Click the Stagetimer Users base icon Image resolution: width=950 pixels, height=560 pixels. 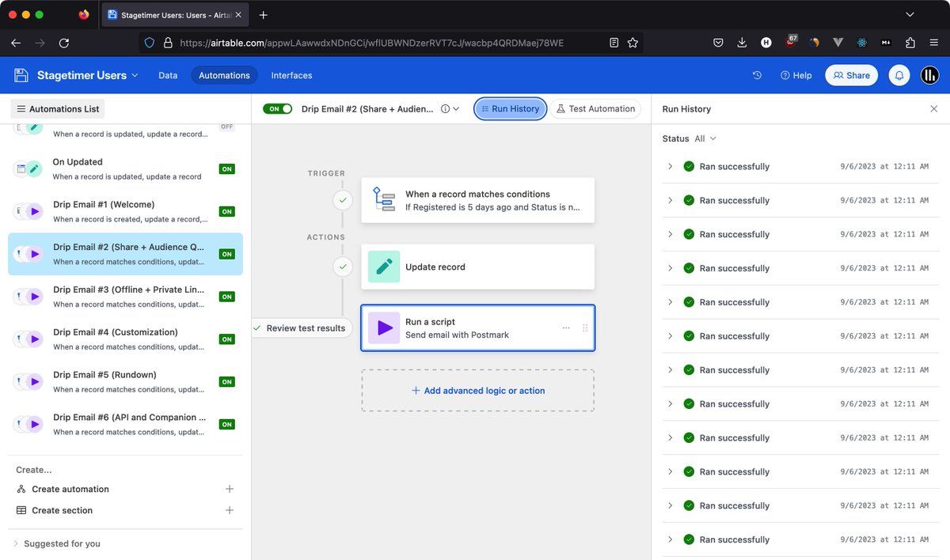click(21, 75)
